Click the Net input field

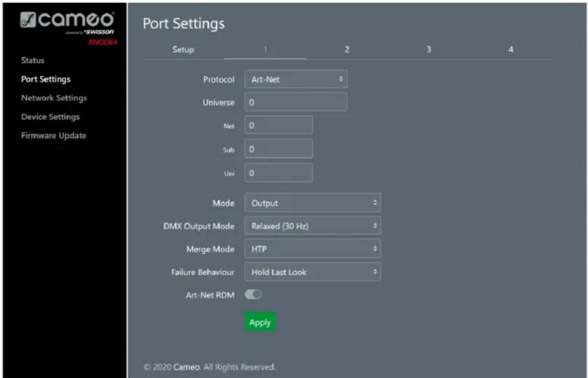pos(279,125)
